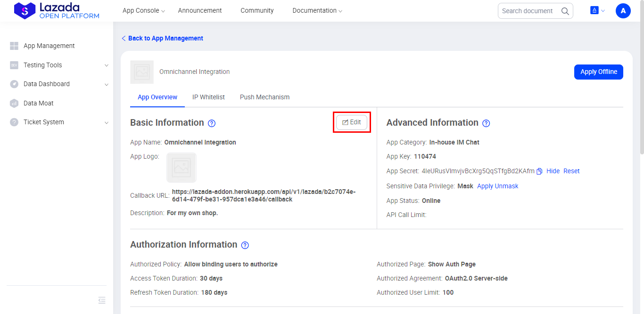Switch to the IP Whitelist tab
The width and height of the screenshot is (644, 314).
click(208, 97)
